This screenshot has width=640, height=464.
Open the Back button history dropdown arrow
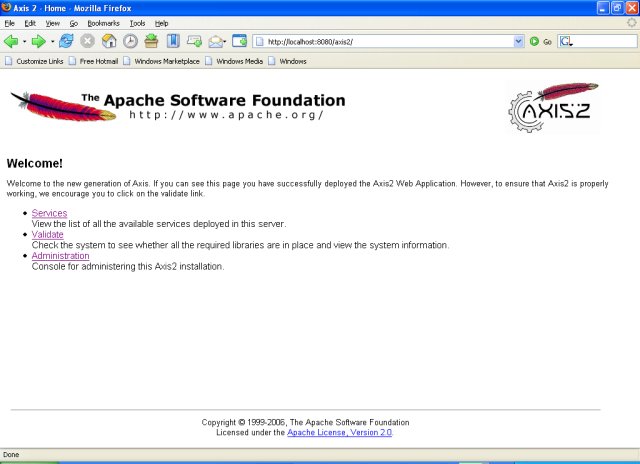[x=24, y=42]
